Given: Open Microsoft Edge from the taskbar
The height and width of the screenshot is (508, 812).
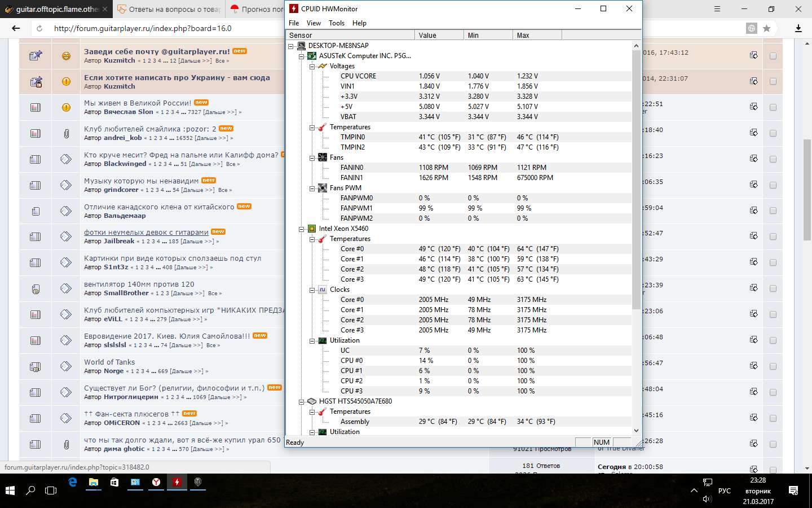Looking at the screenshot, I should tap(73, 483).
